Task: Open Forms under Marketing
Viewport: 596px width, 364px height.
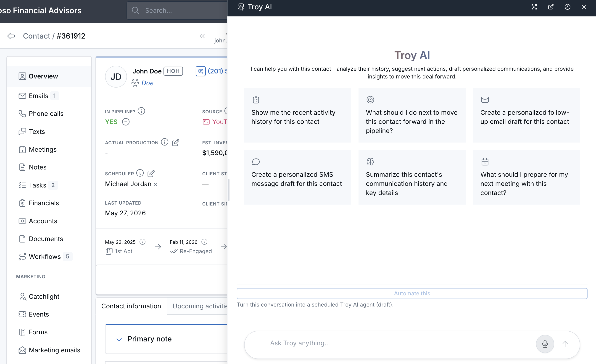Action: pyautogui.click(x=49, y=332)
